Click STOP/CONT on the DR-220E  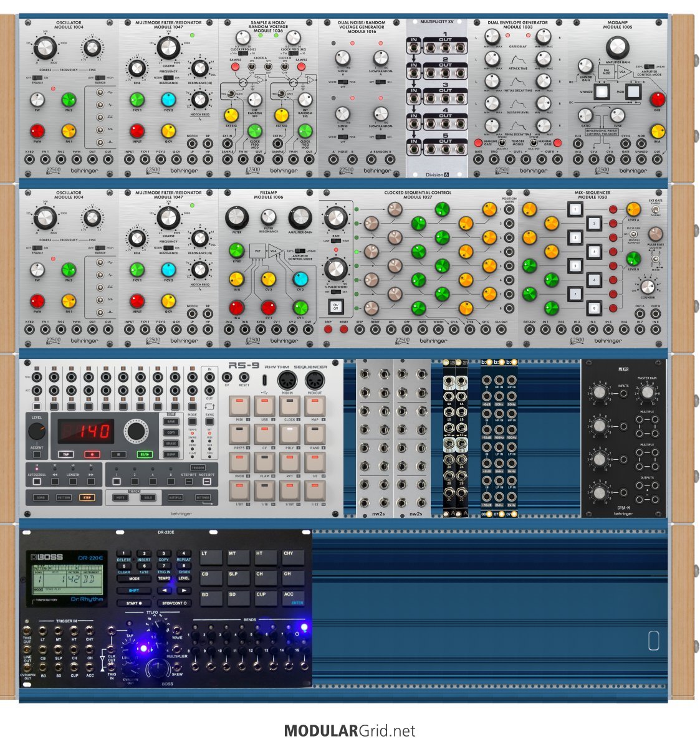click(173, 603)
